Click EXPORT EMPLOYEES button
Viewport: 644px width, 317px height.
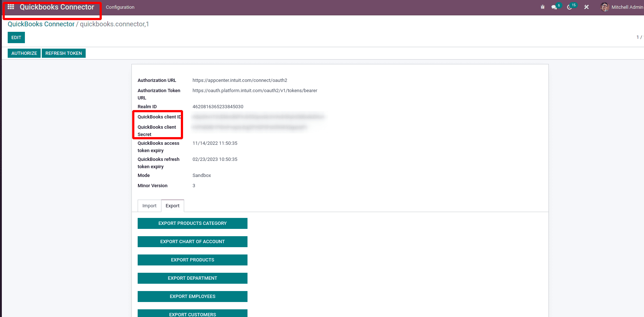(x=193, y=297)
